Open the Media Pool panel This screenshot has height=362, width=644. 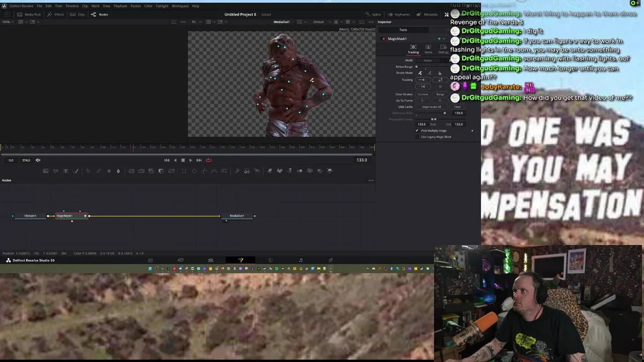tap(29, 14)
